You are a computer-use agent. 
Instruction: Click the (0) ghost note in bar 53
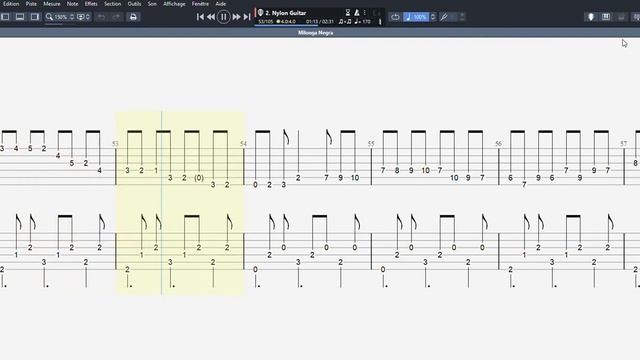[199, 178]
